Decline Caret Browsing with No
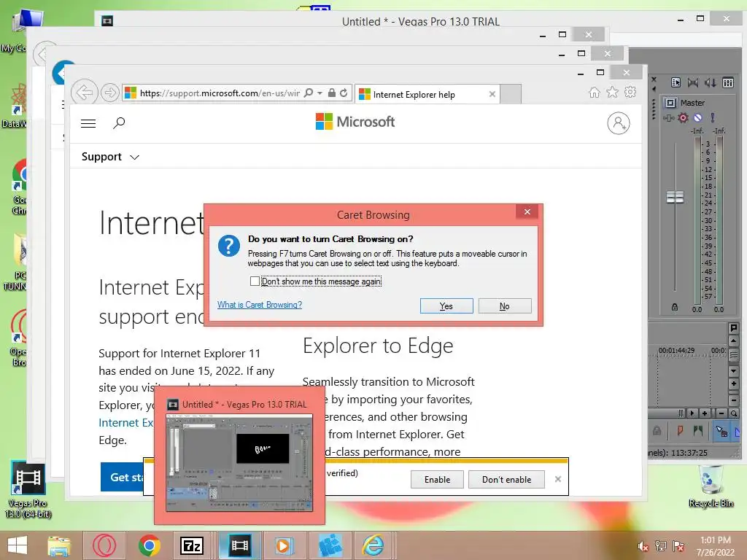The height and width of the screenshot is (560, 747). pyautogui.click(x=505, y=306)
